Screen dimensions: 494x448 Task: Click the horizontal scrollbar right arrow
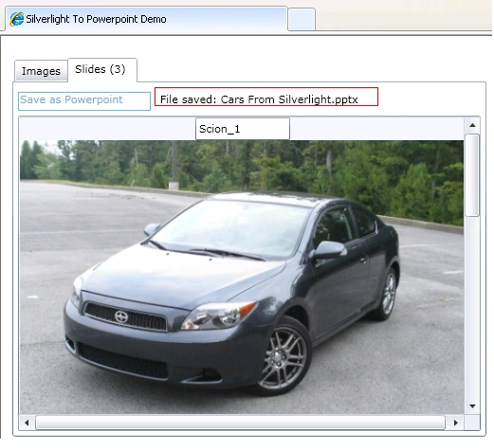click(455, 422)
